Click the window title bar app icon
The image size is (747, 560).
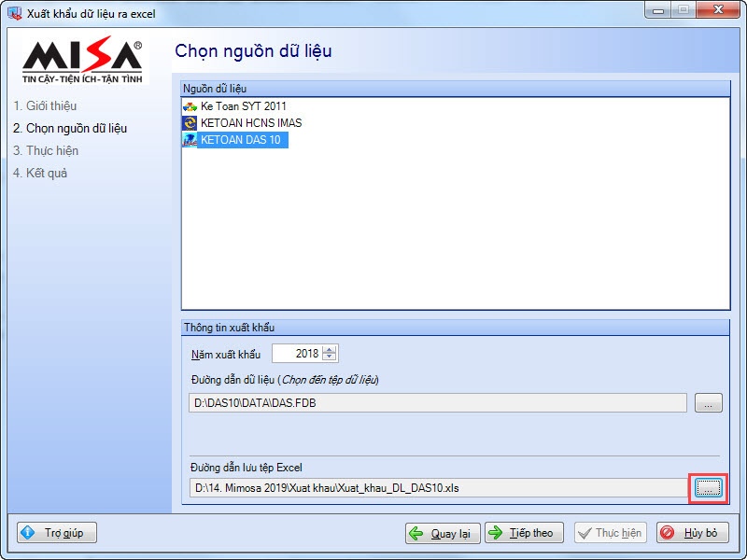(x=15, y=13)
